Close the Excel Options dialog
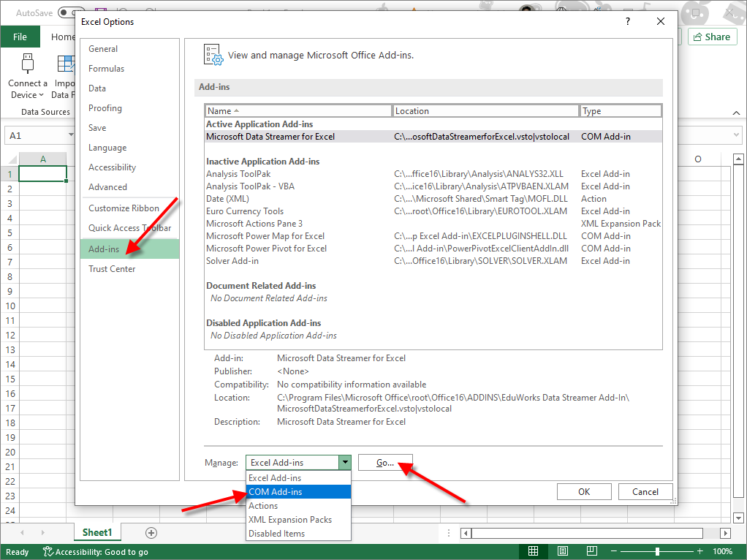Screen dimensions: 747x560 660,21
